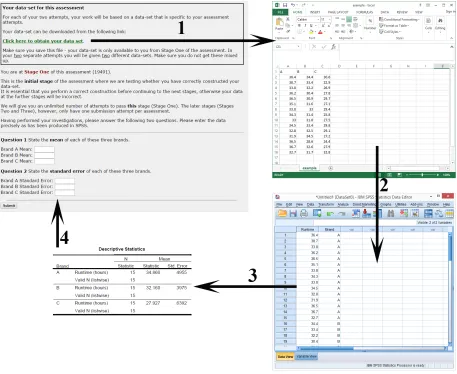Click the Submit button on the assessment page

pos(9,206)
